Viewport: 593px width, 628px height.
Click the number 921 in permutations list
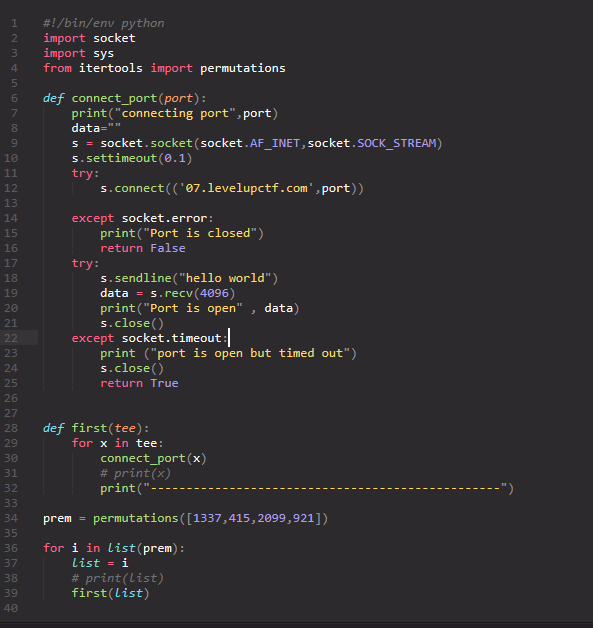[x=304, y=518]
